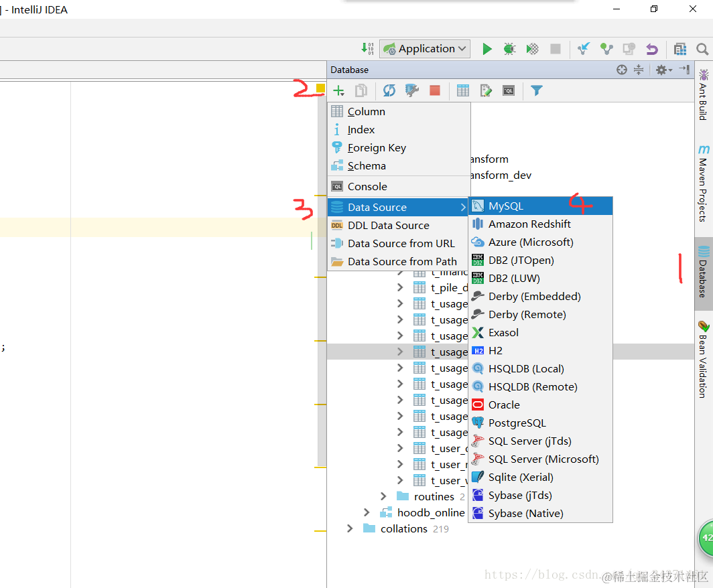Select Derby (Remote) entry

541,315
